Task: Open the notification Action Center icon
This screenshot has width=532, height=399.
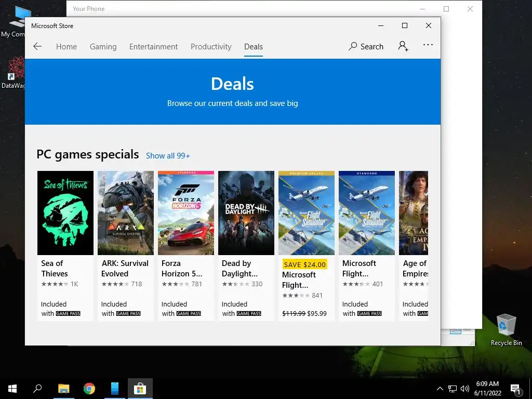Action: (516, 389)
